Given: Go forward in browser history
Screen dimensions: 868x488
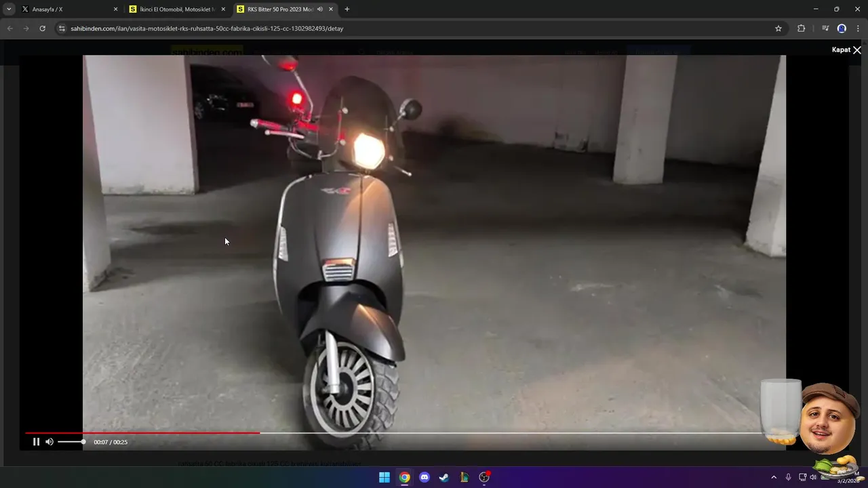Looking at the screenshot, I should pos(26,28).
